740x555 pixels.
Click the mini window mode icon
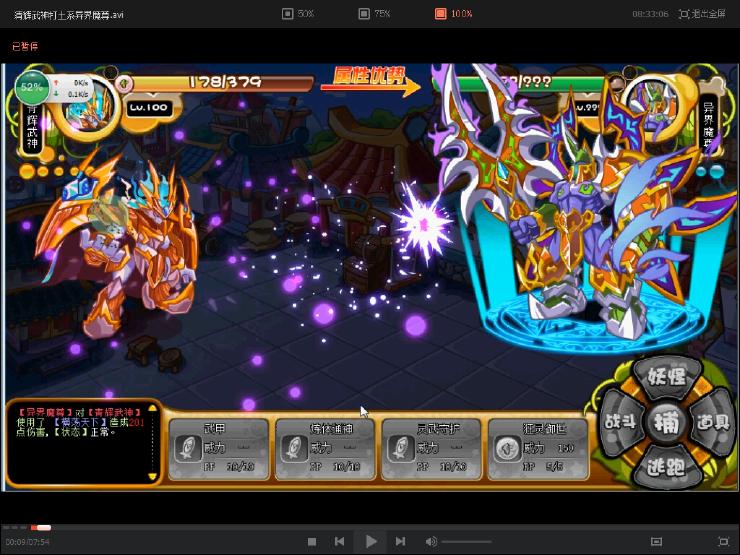tap(656, 541)
